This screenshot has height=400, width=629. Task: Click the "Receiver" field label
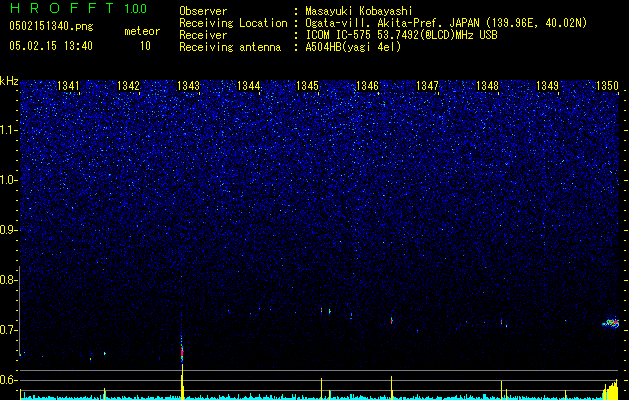[203, 35]
